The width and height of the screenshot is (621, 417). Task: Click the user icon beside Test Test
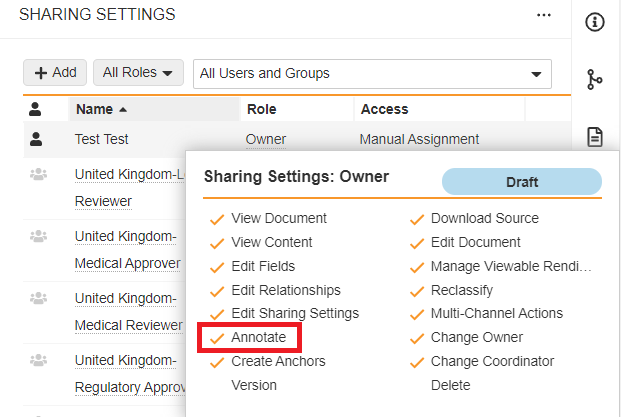[37, 139]
